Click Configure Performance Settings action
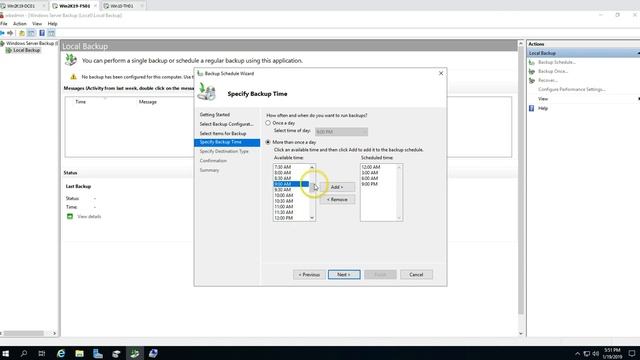The width and height of the screenshot is (640, 360). point(571,89)
